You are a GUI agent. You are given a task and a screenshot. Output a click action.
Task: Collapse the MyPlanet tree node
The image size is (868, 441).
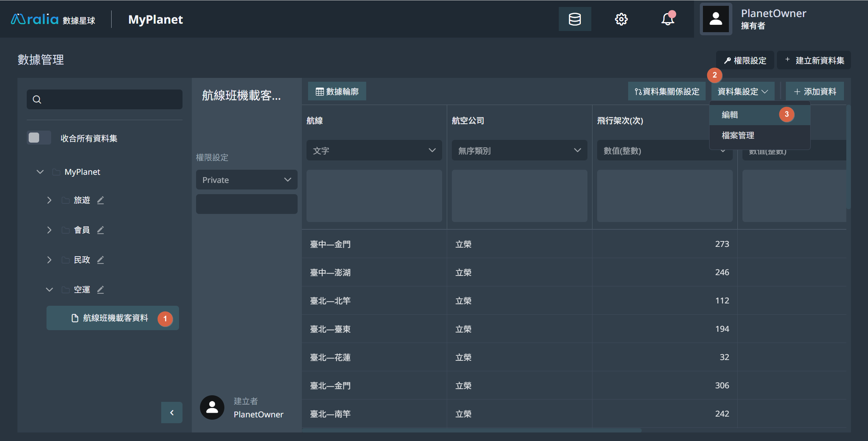coord(40,172)
